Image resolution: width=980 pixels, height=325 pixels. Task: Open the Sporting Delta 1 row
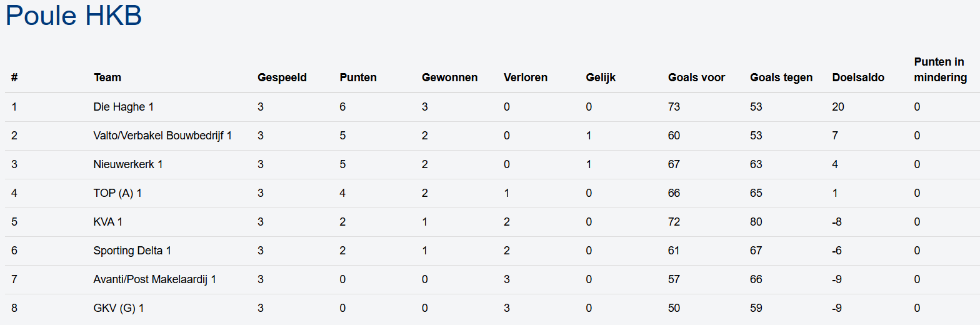point(132,251)
